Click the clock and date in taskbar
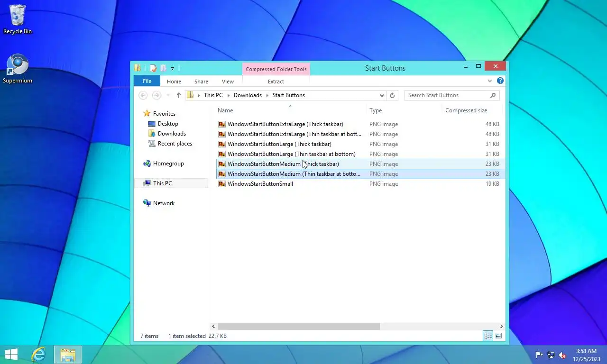The height and width of the screenshot is (364, 607). 586,355
